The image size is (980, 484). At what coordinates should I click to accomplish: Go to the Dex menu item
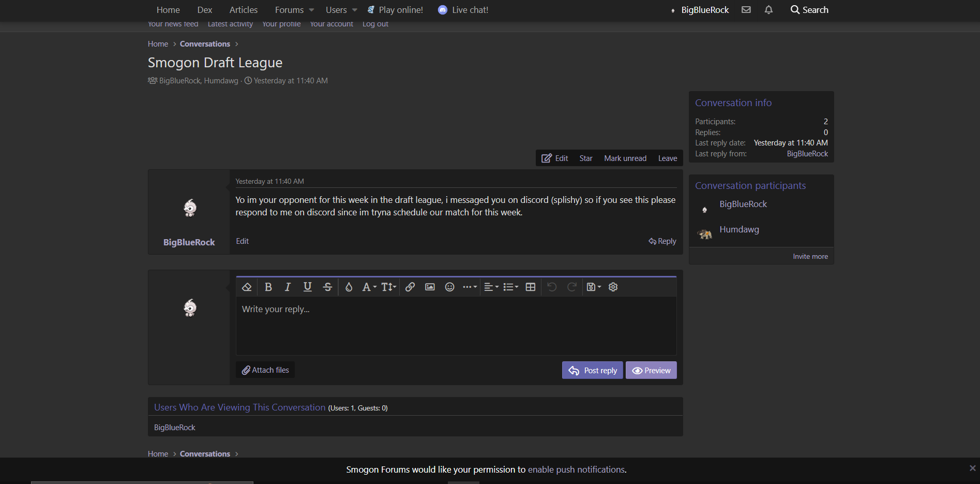pos(204,10)
